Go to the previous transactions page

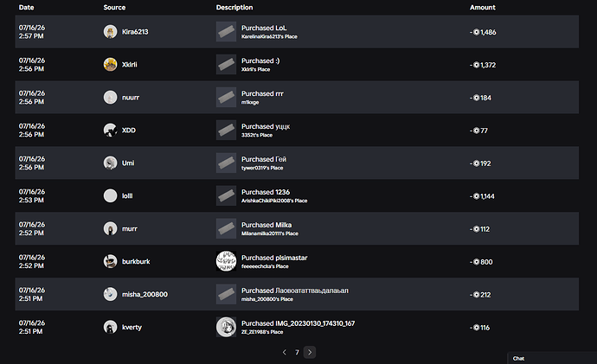click(x=285, y=352)
